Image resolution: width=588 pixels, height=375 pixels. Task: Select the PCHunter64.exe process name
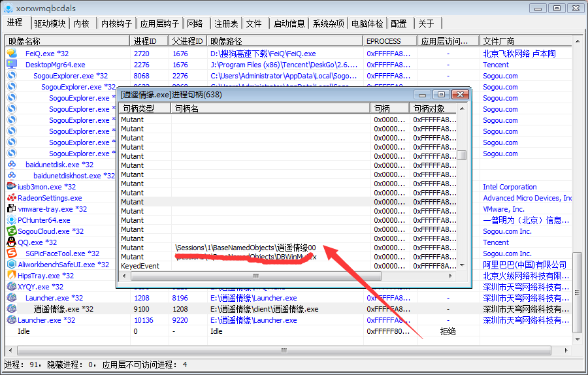[44, 220]
